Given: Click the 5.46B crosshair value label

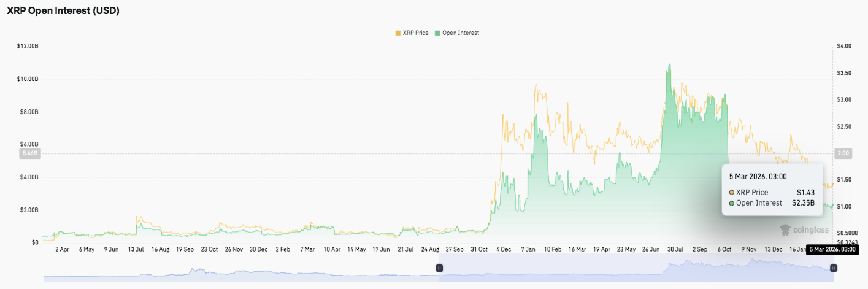Looking at the screenshot, I should (x=29, y=153).
